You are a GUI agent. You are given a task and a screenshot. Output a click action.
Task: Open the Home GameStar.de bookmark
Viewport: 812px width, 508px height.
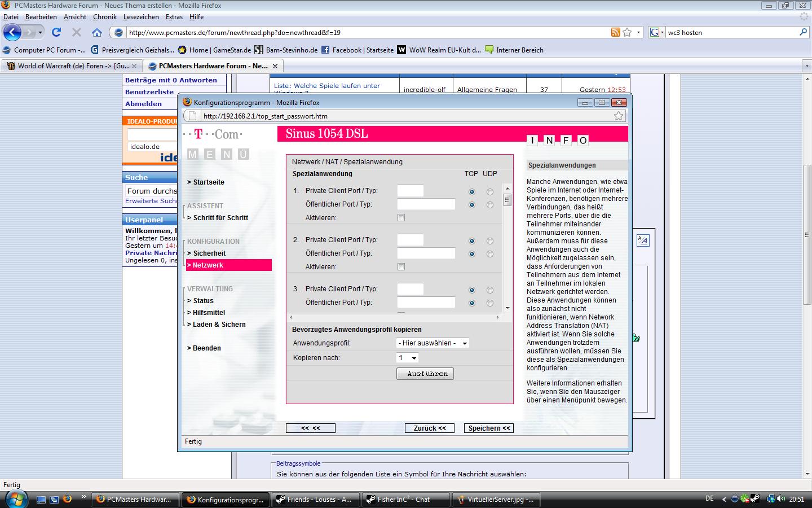215,50
